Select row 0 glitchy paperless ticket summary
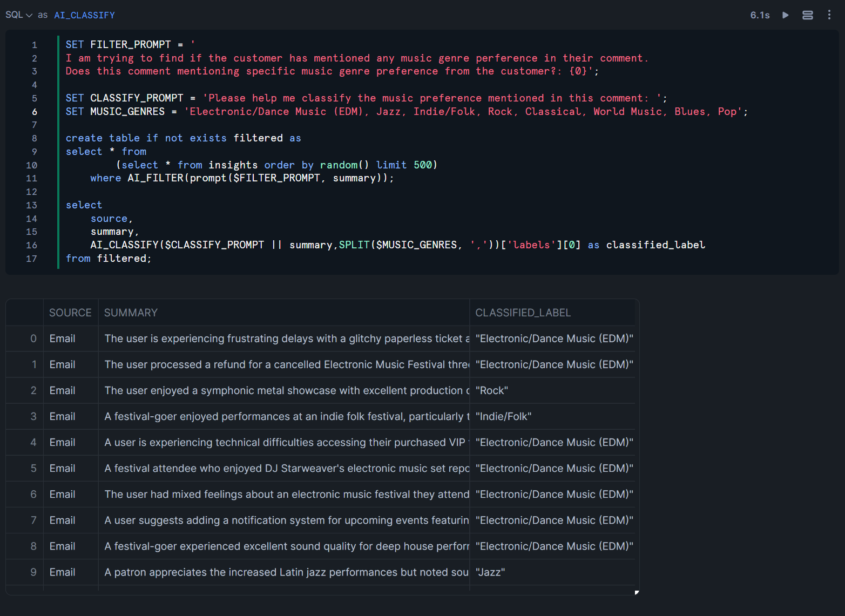Screen dimensions: 845x616 284,339
